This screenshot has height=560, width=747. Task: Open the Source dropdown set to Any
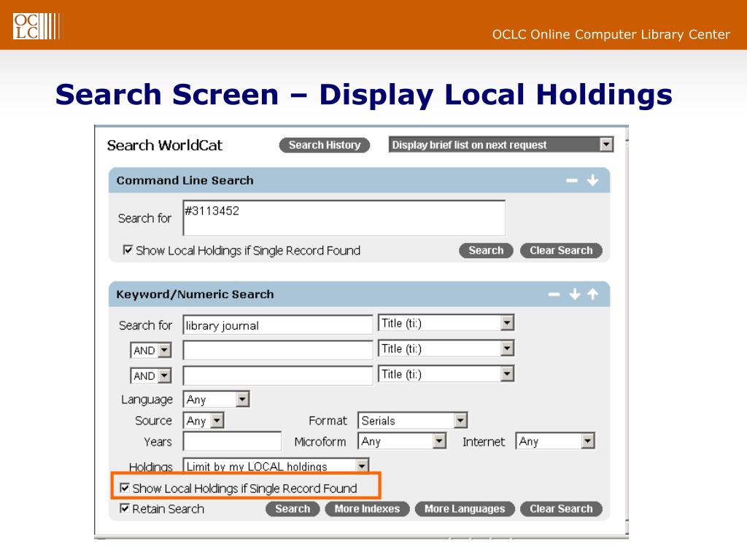[204, 421]
